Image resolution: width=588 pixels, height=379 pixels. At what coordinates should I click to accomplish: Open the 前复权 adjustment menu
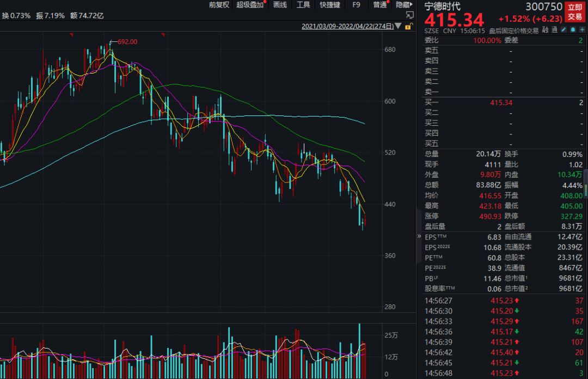(x=220, y=5)
